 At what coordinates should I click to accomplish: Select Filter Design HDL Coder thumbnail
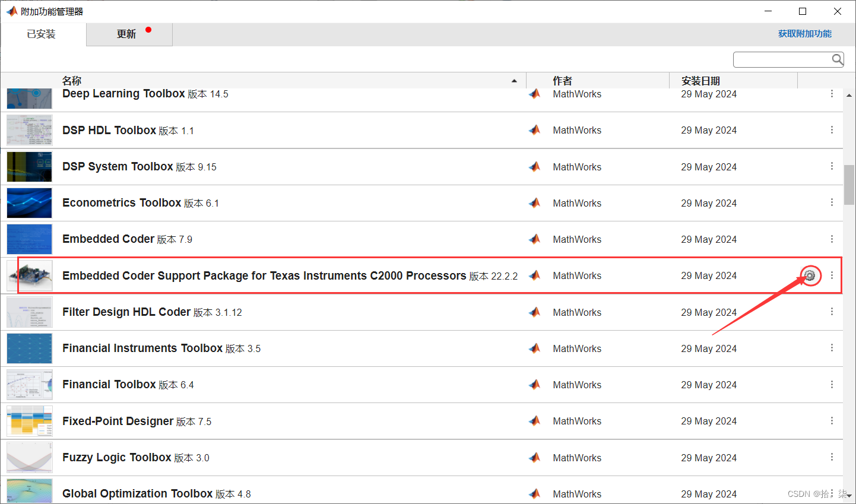30,312
